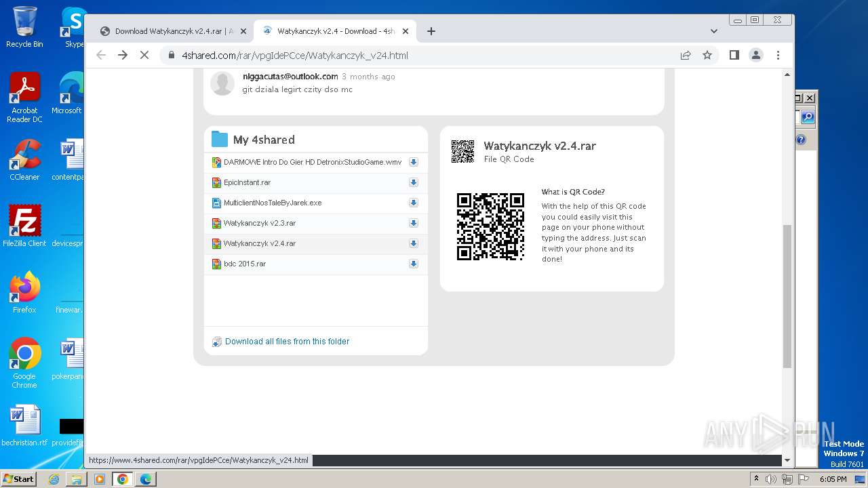Click the browser back arrow
This screenshot has width=868, height=488.
point(101,55)
